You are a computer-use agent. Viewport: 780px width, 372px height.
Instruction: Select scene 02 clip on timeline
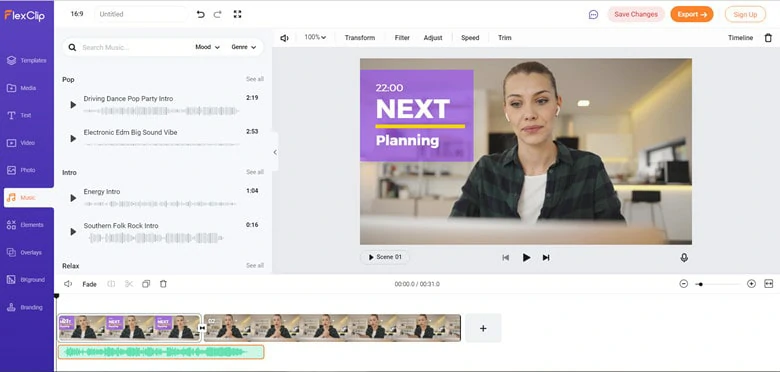tap(333, 328)
